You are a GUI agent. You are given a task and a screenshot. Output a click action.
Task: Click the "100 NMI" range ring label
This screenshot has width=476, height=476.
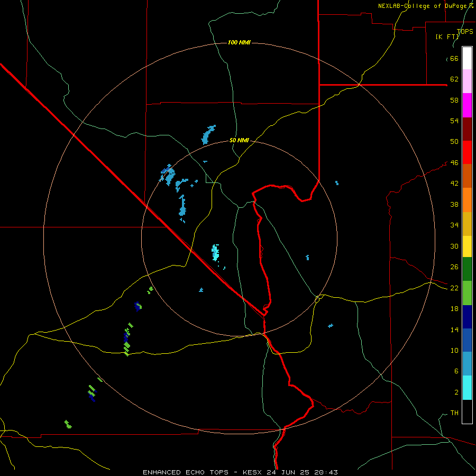(239, 42)
